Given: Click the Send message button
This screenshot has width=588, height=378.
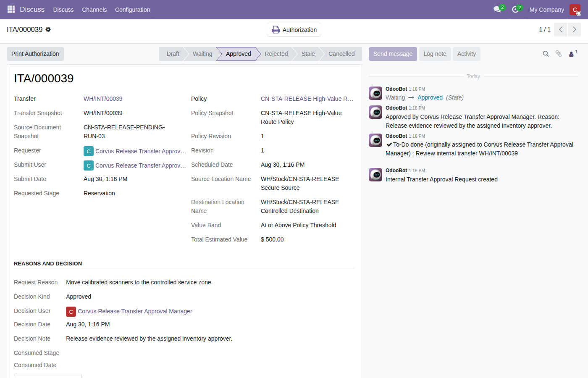Looking at the screenshot, I should tap(393, 54).
